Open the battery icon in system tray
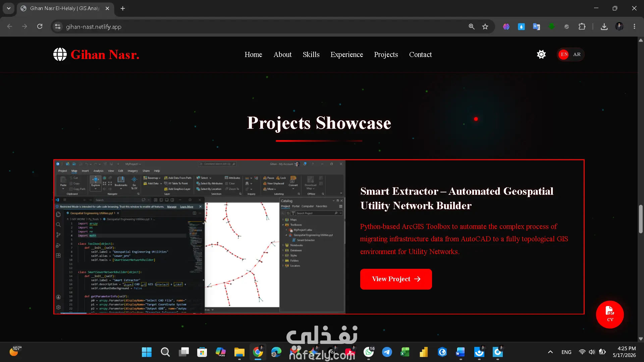This screenshot has height=362, width=644. click(602, 352)
